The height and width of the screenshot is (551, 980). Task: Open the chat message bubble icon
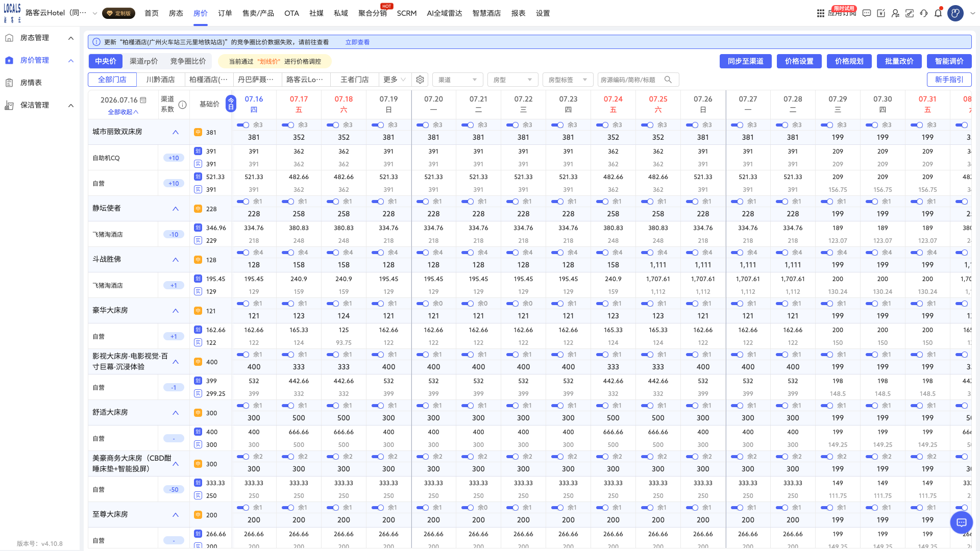point(867,13)
